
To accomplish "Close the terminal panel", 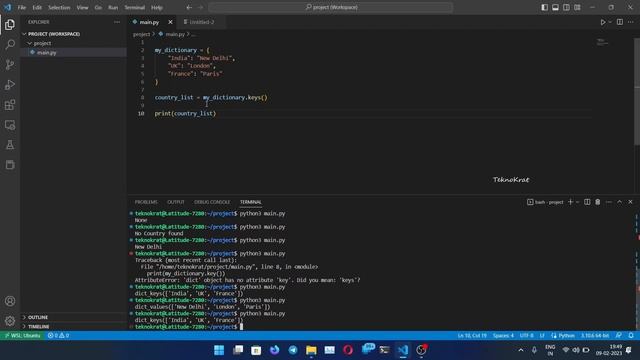I will 630,202.
